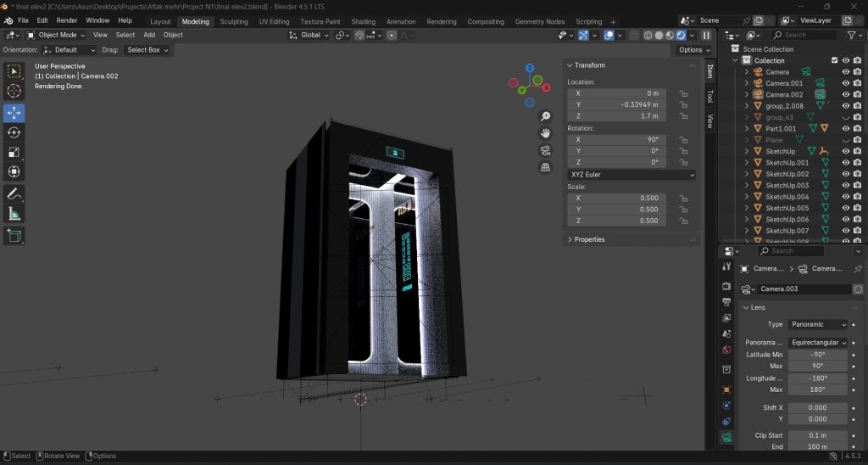This screenshot has width=868, height=465.
Task: Open the XYZ Euler rotation mode dropdown
Action: [x=632, y=175]
